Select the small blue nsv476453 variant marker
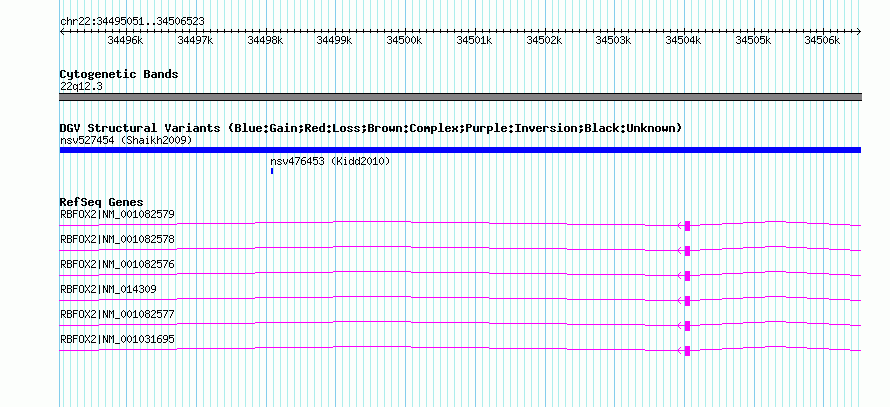Viewport: 890px width, 407px height. click(272, 171)
